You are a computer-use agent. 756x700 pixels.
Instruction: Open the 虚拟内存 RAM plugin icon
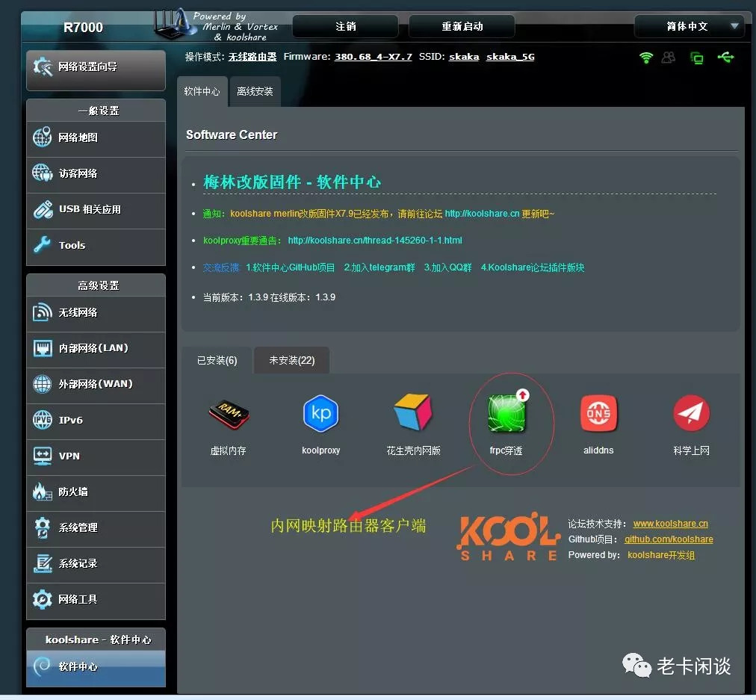coord(229,414)
